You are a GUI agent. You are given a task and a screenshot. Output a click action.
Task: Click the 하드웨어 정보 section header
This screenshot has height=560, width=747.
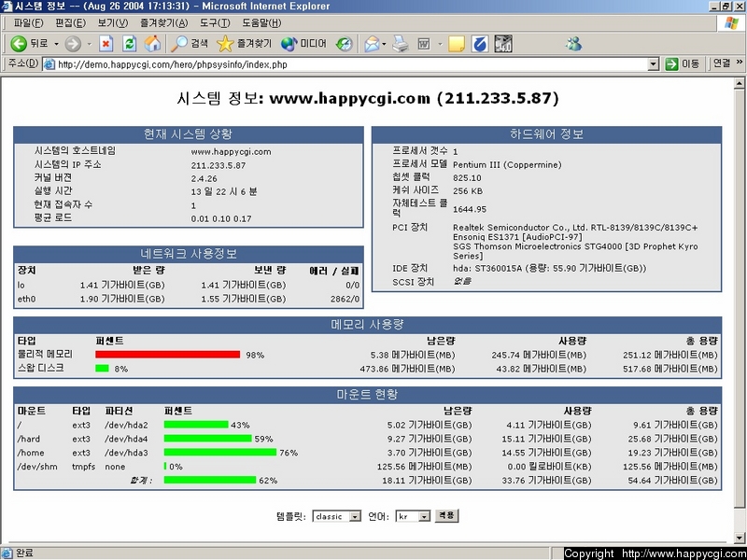546,134
